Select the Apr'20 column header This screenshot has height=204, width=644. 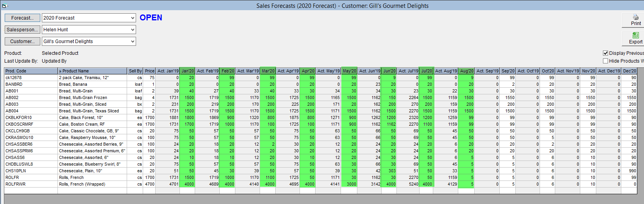(x=307, y=71)
